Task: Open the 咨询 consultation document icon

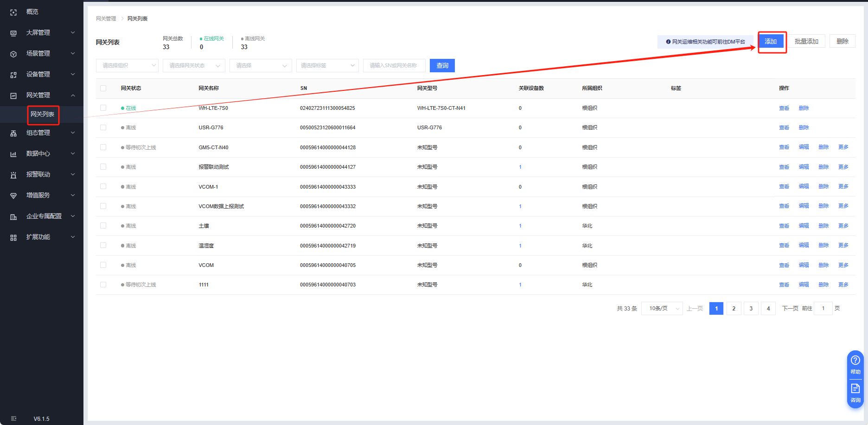Action: click(x=855, y=388)
